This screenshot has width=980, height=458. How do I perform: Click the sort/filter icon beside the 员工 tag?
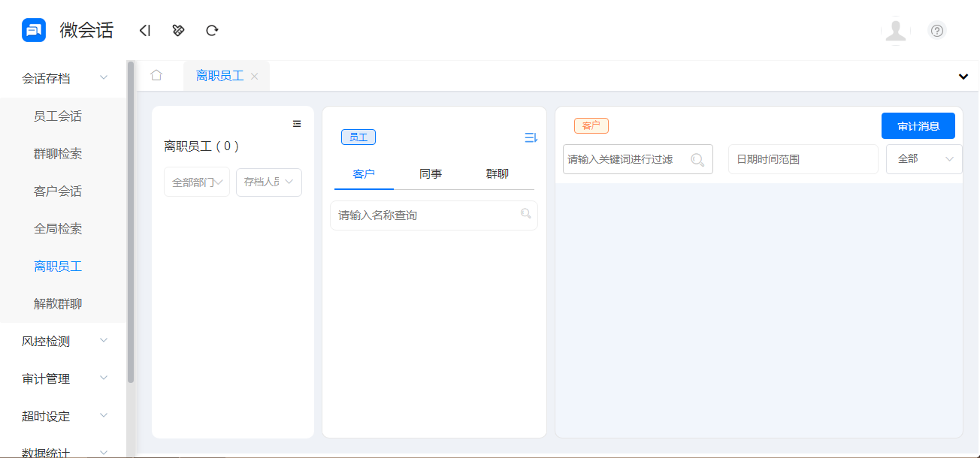click(x=531, y=137)
